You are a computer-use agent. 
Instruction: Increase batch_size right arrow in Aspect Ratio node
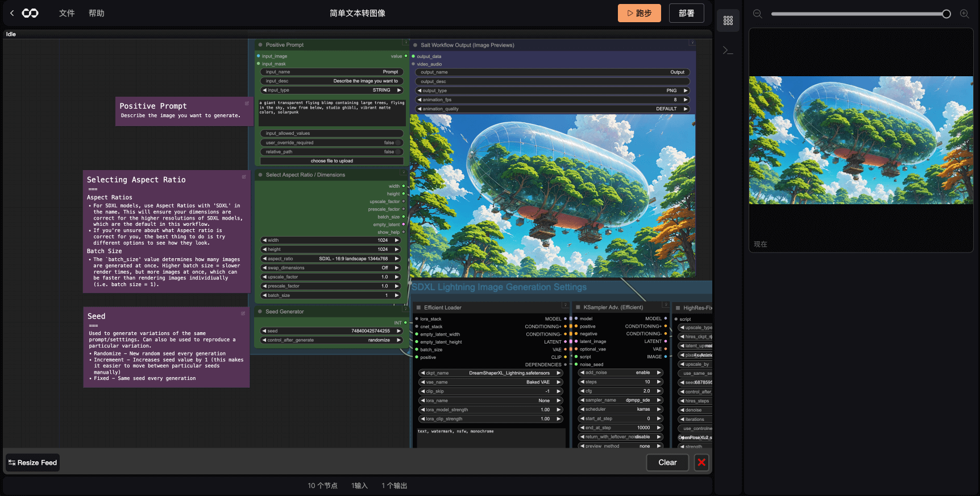[x=397, y=295]
